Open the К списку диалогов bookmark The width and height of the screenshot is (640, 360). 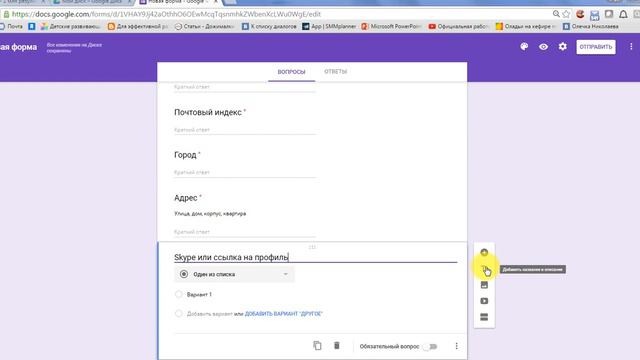[x=269, y=27]
